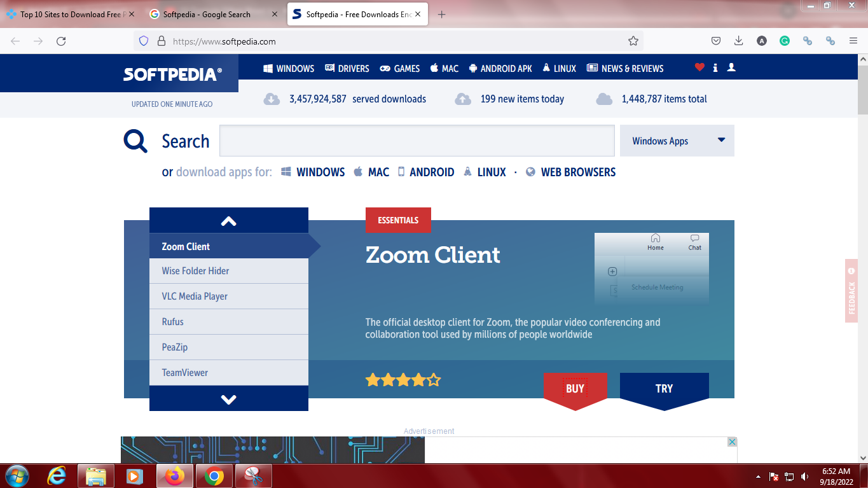Click the red BUY button

click(575, 389)
